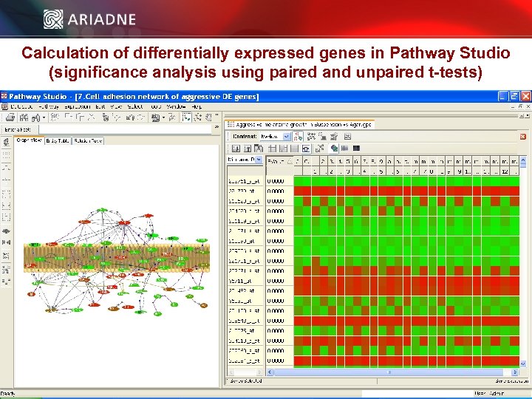The width and height of the screenshot is (532, 399).
Task: Click the second icon in heatmap toolbar row
Action: coord(248,149)
